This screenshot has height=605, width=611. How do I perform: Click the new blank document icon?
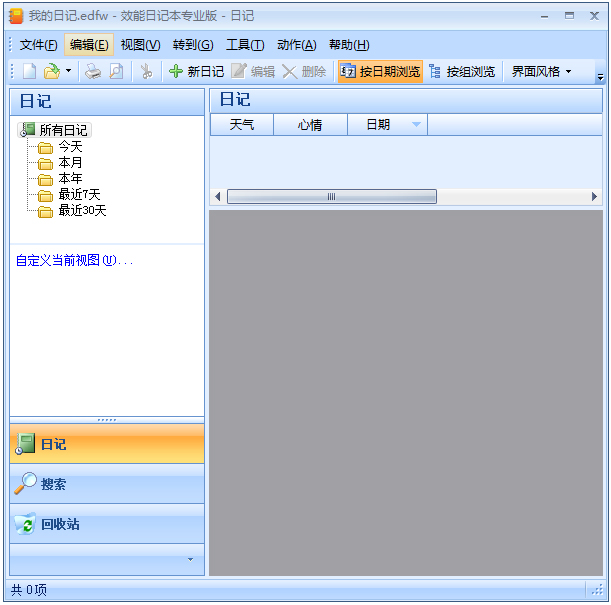point(30,71)
